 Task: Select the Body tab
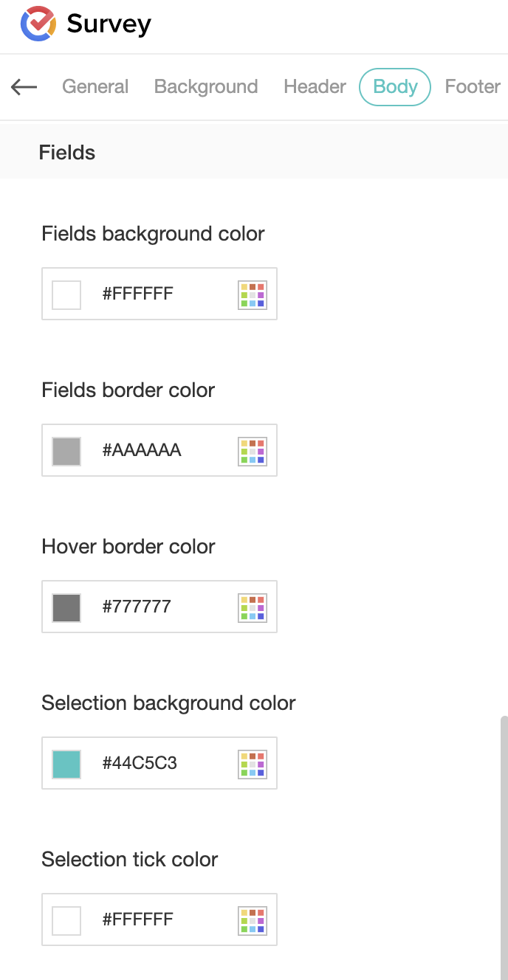[x=395, y=87]
